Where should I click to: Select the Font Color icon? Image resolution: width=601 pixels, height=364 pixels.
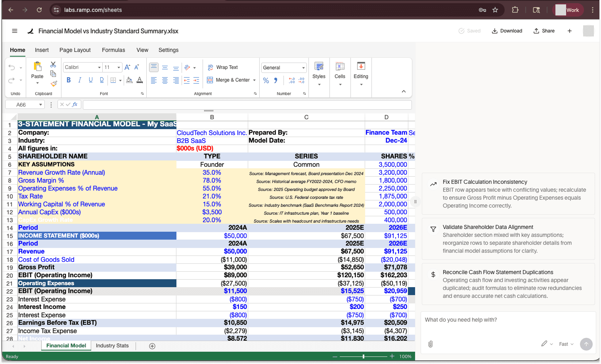coord(140,80)
